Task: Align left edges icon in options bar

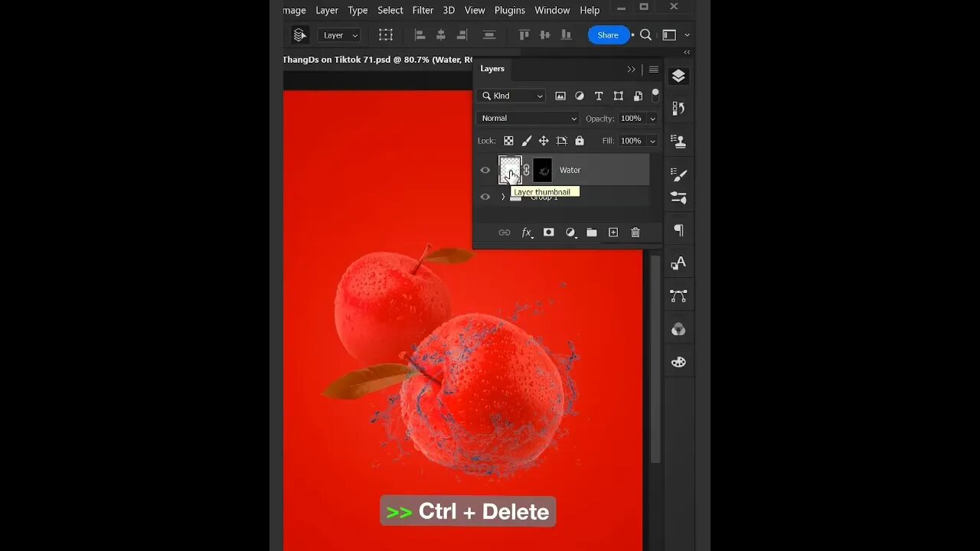Action: click(x=420, y=34)
